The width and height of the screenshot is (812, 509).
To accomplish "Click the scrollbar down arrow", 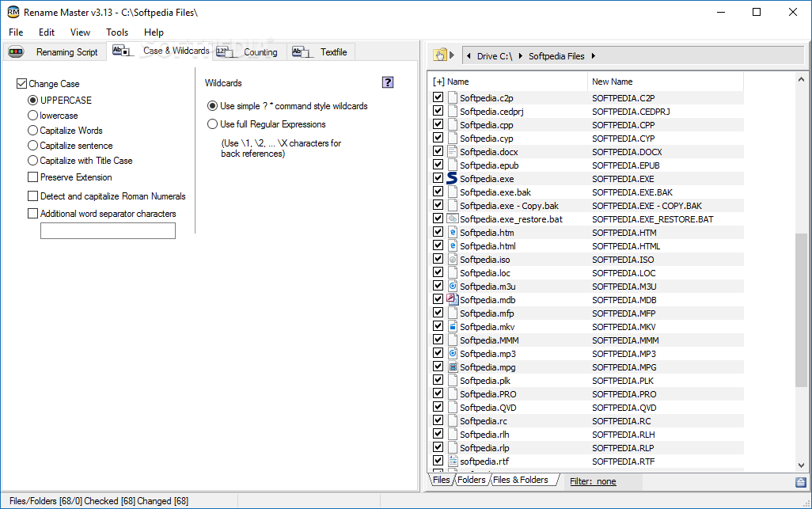I will (801, 465).
